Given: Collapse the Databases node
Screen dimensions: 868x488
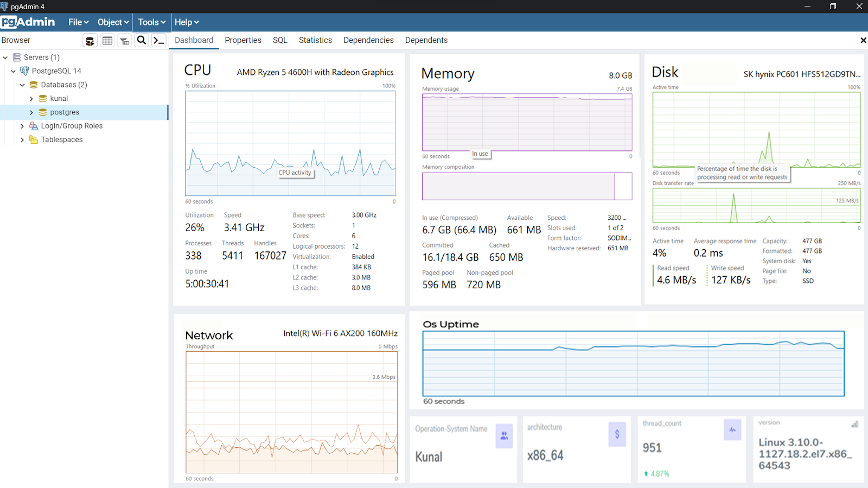Looking at the screenshot, I should (22, 85).
